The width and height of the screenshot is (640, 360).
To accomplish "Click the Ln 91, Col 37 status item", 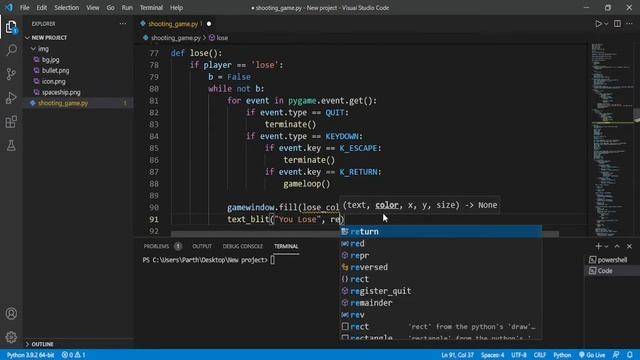I will click(457, 355).
